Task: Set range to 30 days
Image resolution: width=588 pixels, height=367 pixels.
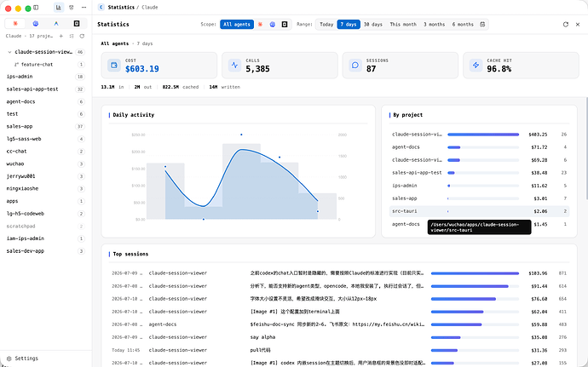Action: coord(373,25)
